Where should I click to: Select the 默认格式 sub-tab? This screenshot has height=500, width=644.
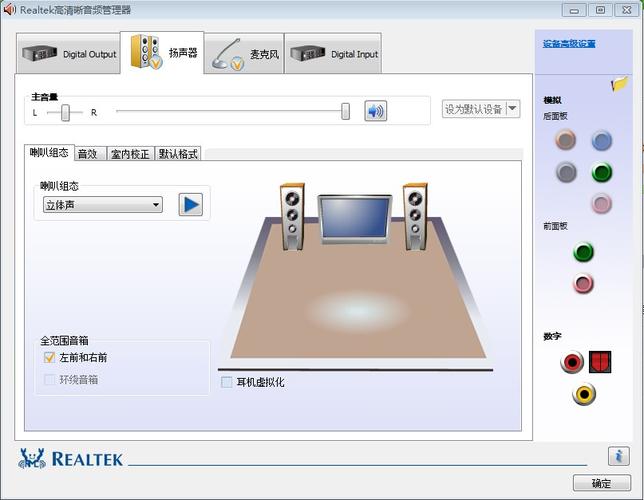(x=178, y=154)
